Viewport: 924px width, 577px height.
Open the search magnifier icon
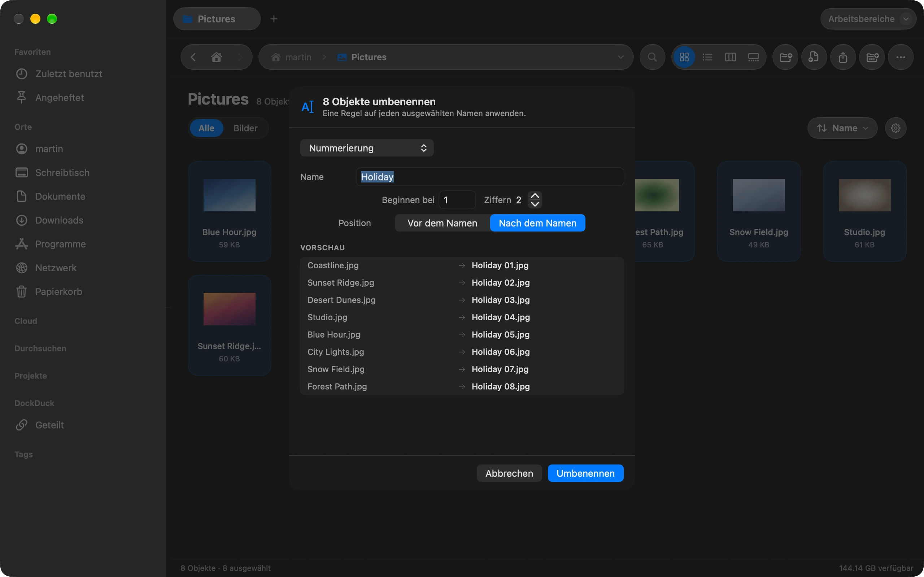652,57
